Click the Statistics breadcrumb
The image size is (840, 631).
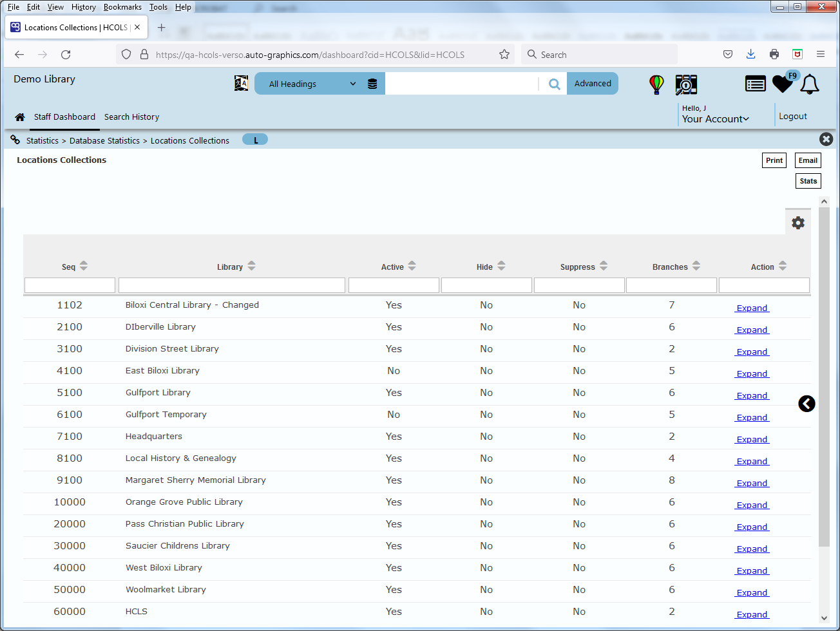pos(43,140)
